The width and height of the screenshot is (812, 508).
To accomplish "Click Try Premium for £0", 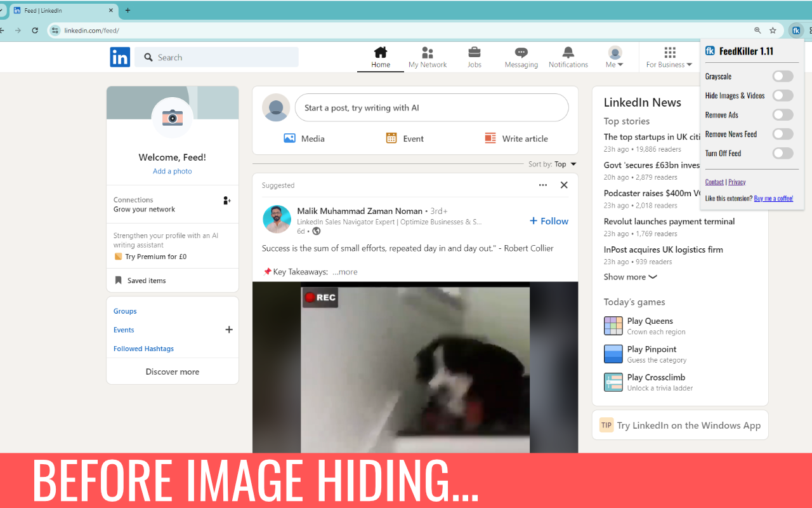I will 150,257.
